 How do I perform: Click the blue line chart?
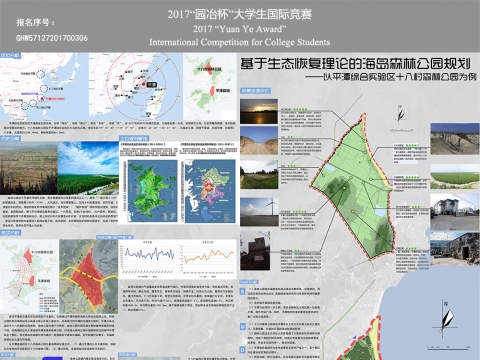[x=148, y=259]
